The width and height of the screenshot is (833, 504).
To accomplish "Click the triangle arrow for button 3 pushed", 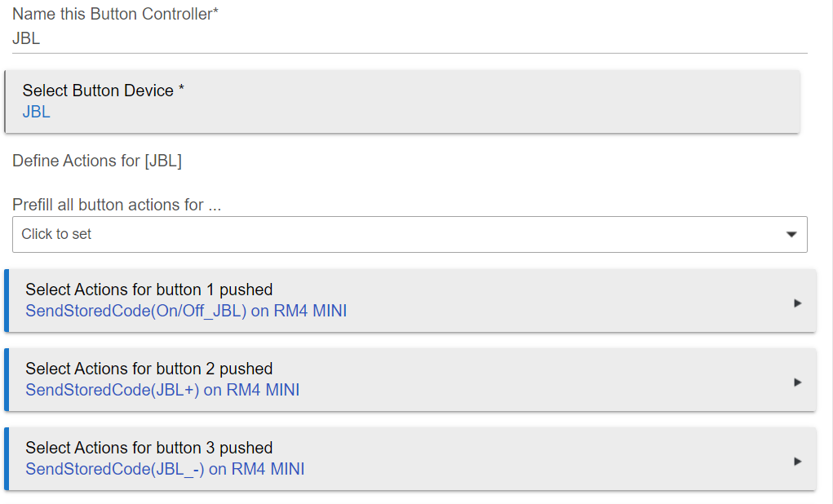I will tap(797, 461).
